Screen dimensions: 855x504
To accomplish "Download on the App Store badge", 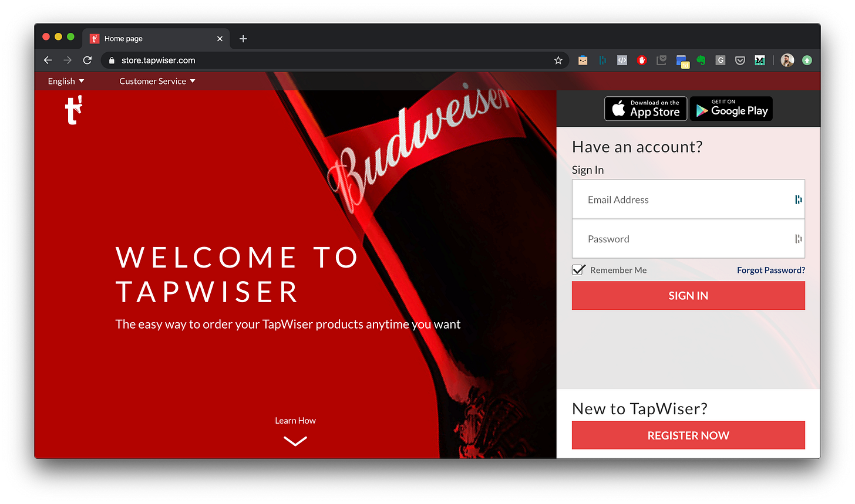I will pyautogui.click(x=646, y=109).
